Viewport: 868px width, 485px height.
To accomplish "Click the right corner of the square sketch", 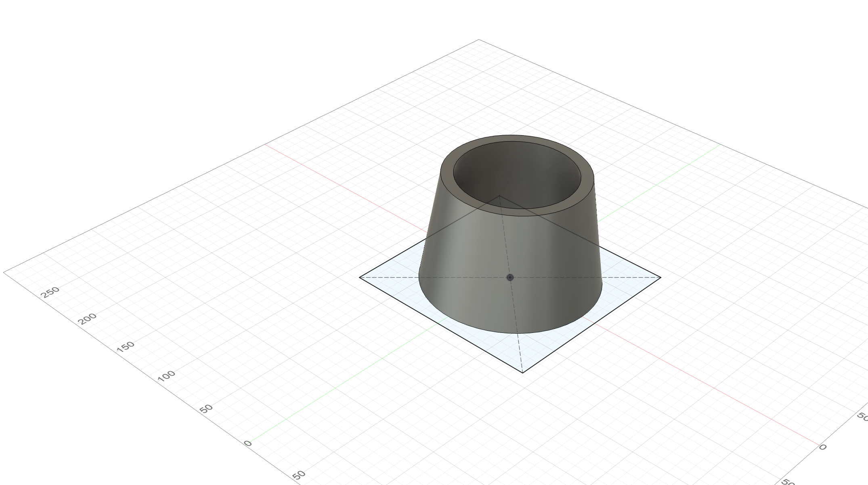I will (660, 277).
